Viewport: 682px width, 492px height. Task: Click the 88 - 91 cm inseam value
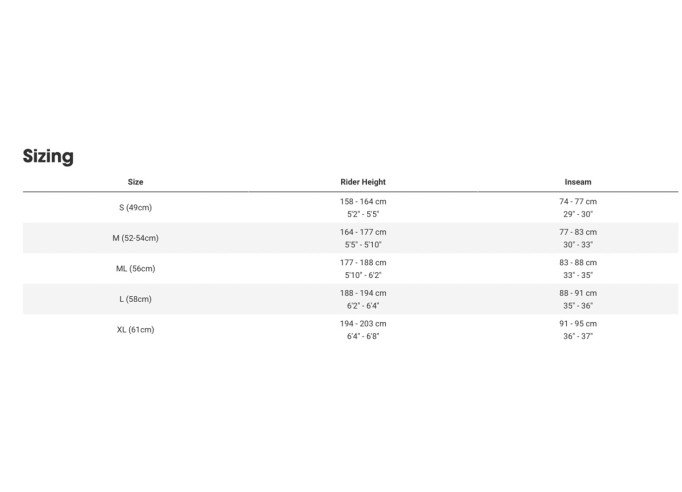click(578, 293)
